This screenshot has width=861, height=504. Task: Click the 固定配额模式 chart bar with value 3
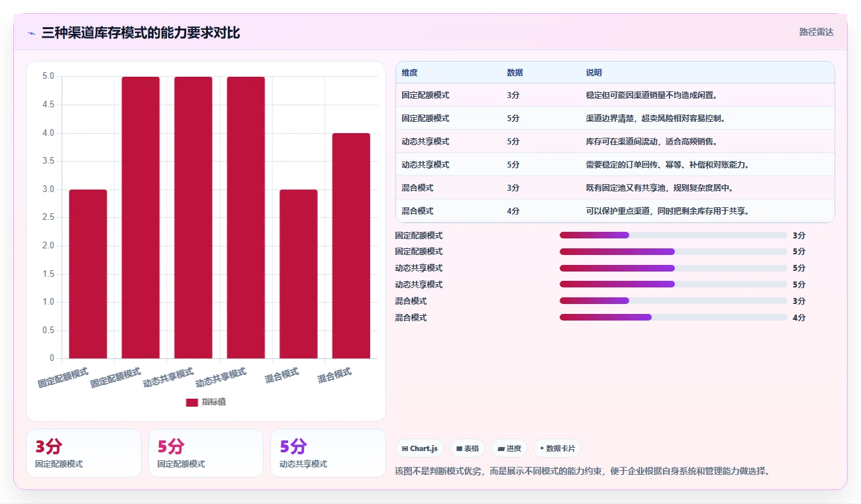point(88,274)
